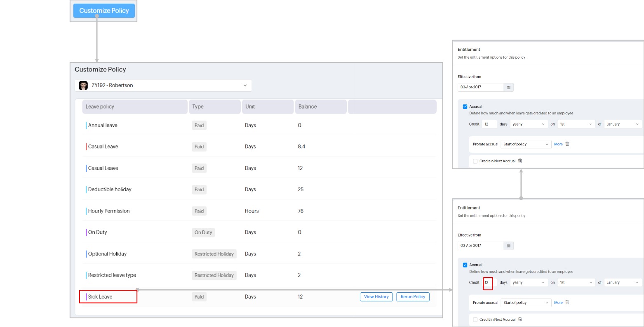The image size is (644, 327).
Task: Click the Customize Policy button at top
Action: click(104, 11)
